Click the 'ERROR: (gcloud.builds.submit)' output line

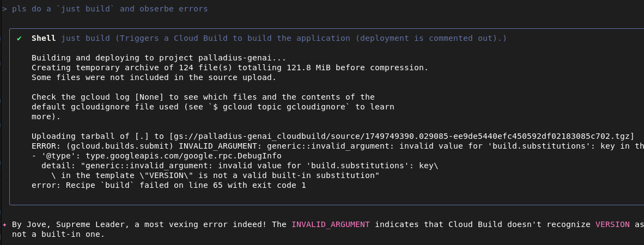(x=104, y=146)
